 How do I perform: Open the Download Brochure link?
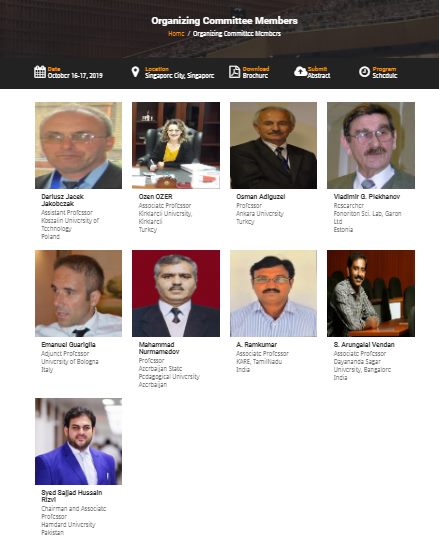pos(256,72)
